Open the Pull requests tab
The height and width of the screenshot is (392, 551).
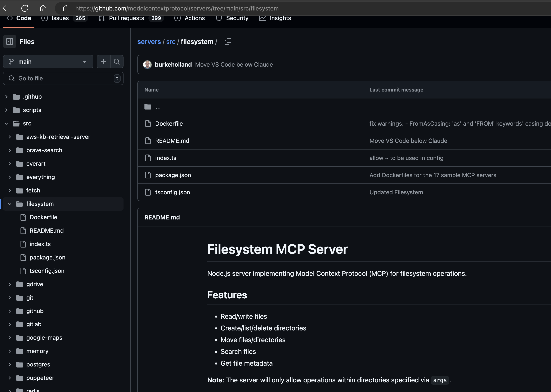[x=131, y=18]
